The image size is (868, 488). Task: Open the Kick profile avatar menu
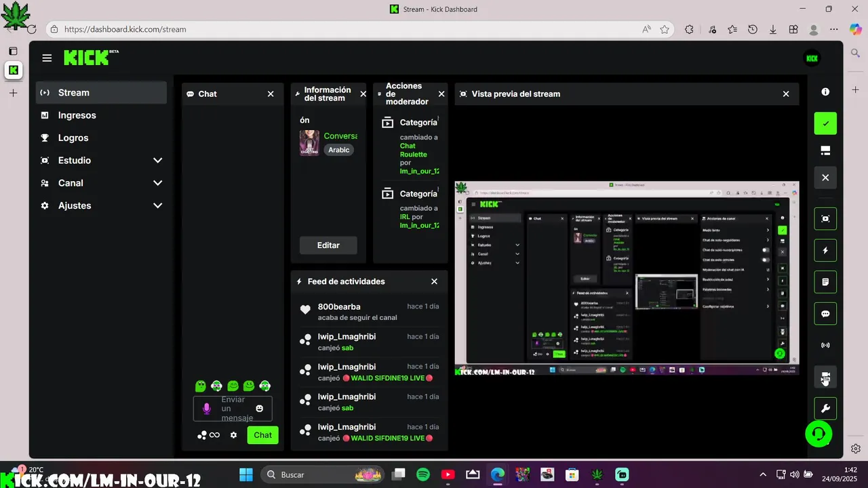812,58
